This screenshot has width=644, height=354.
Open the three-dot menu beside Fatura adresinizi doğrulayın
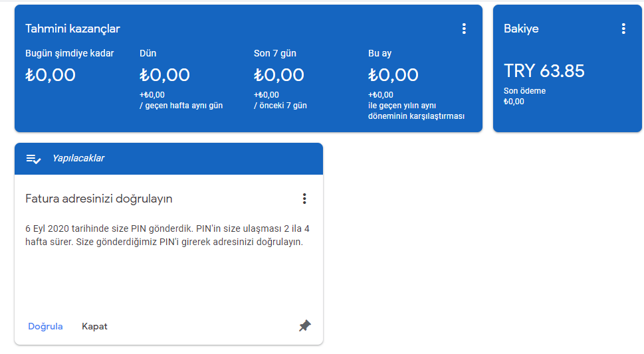pos(304,199)
